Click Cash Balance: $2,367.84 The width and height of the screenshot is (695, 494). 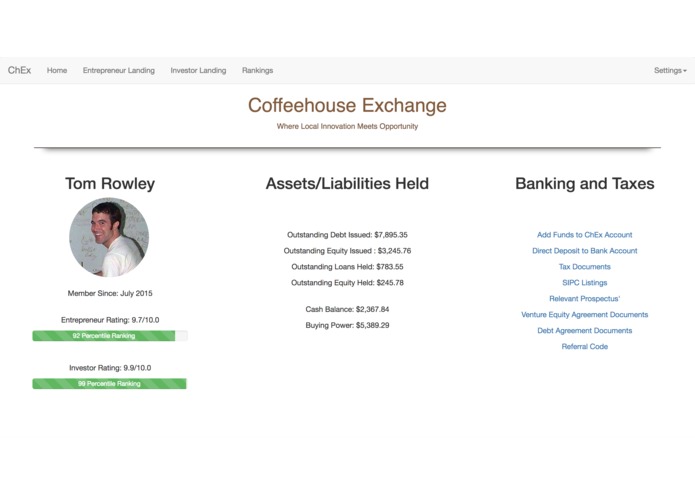347,309
